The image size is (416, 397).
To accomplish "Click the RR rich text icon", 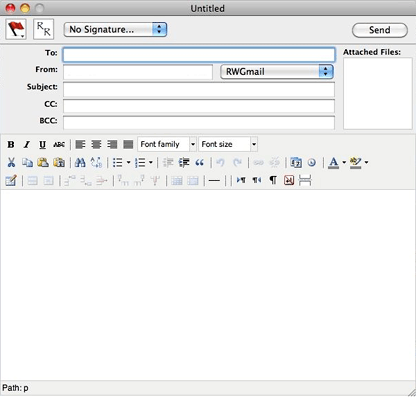I will click(x=43, y=29).
